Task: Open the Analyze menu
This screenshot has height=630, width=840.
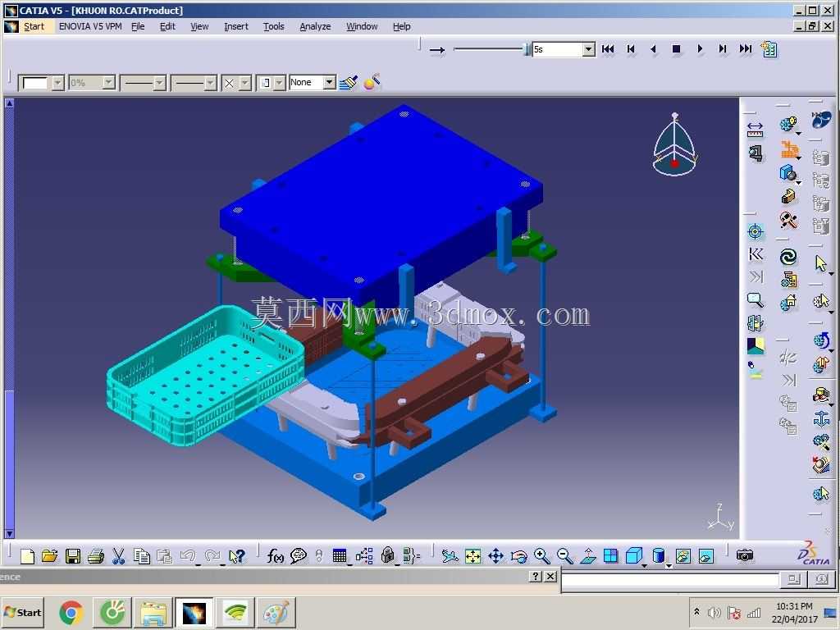Action: (x=315, y=26)
